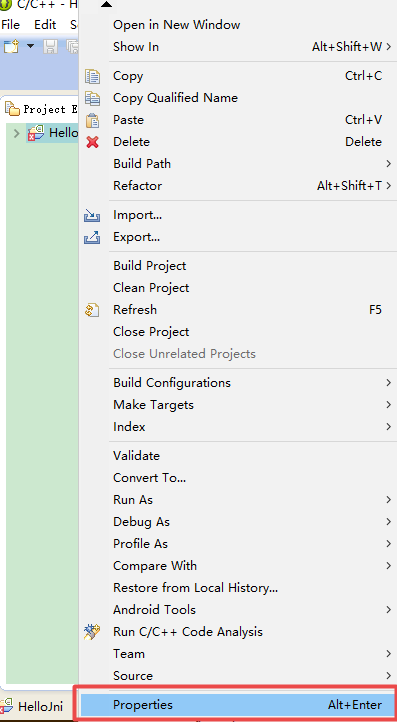Click the scroll-up arrow atop menu
The width and height of the screenshot is (397, 722).
(106, 5)
